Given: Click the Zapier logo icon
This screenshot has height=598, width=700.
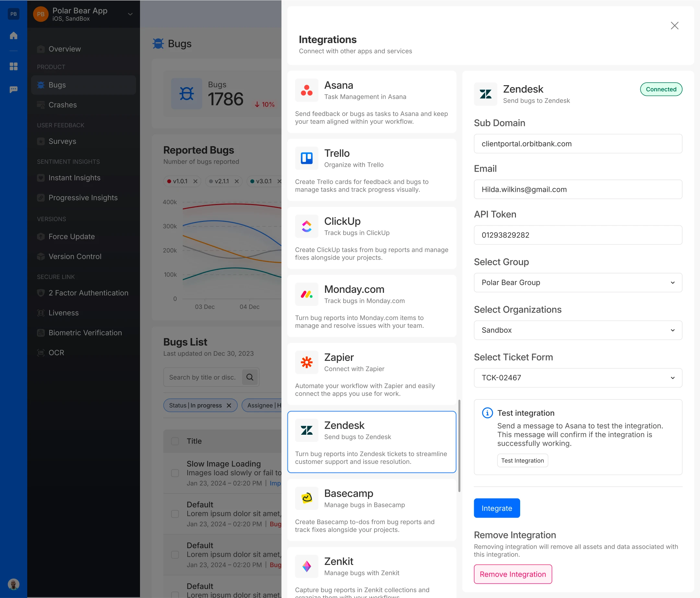Looking at the screenshot, I should point(307,362).
